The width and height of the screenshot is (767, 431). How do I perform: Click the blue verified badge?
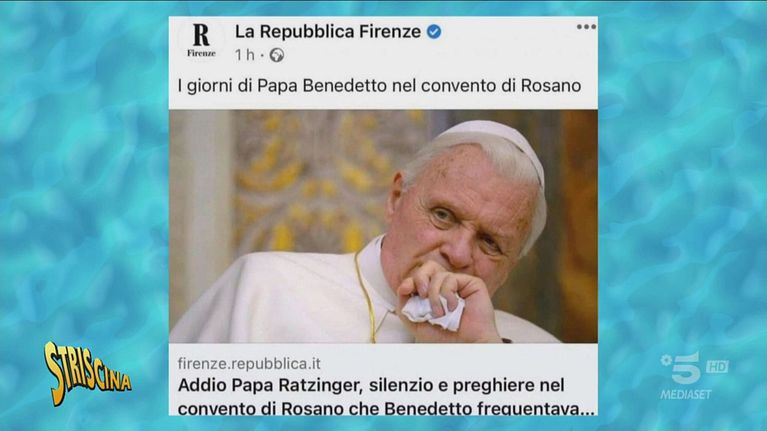tap(434, 32)
